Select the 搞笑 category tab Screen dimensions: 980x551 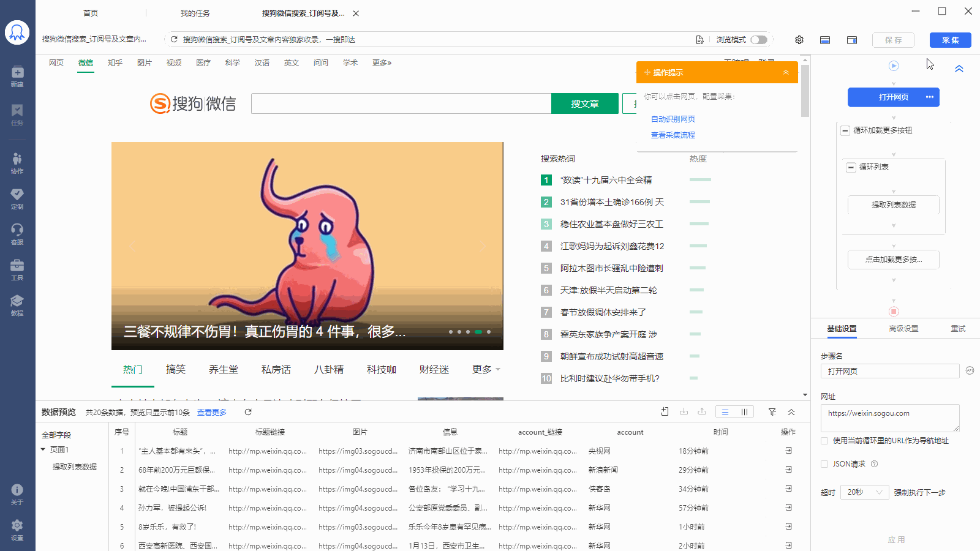coord(176,369)
